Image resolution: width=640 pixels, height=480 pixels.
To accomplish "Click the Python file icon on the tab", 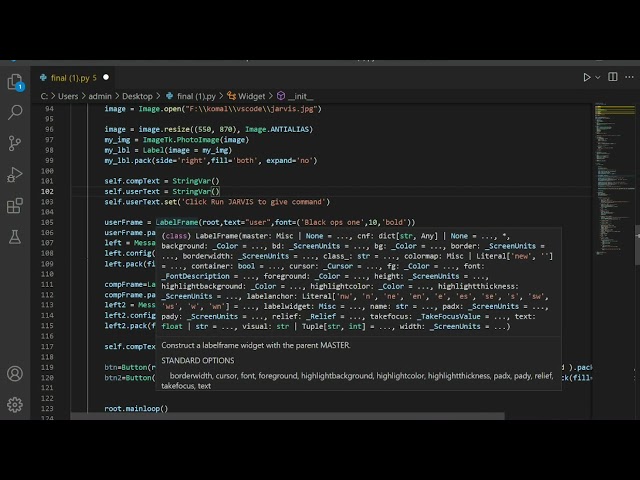I will pos(43,77).
